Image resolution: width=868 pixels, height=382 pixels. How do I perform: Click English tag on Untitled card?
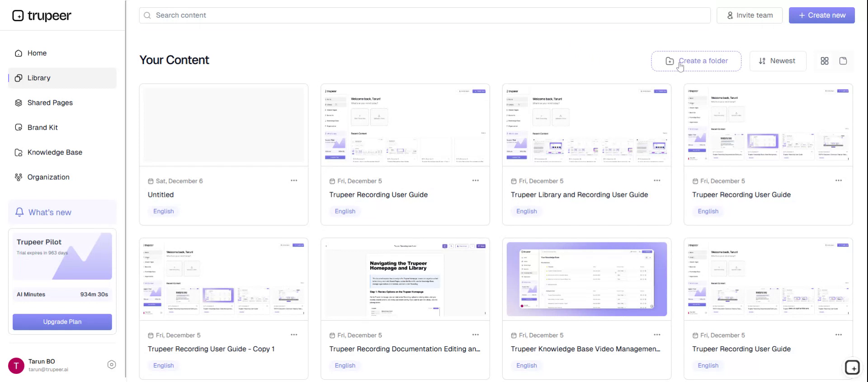164,211
